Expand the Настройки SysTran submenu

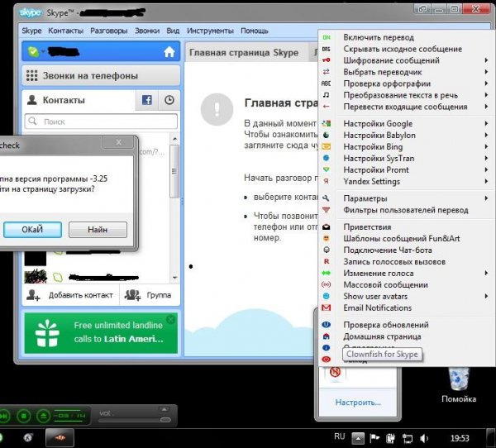(486, 158)
